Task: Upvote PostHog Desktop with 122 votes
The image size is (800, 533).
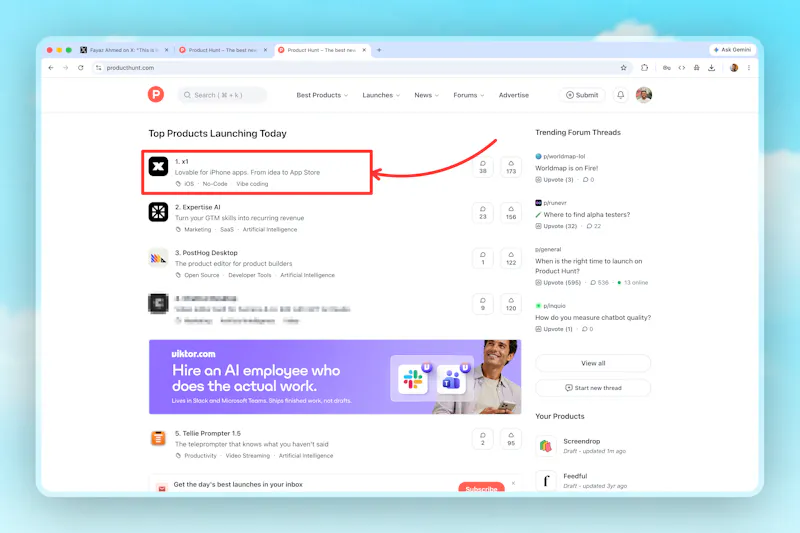Action: point(511,259)
